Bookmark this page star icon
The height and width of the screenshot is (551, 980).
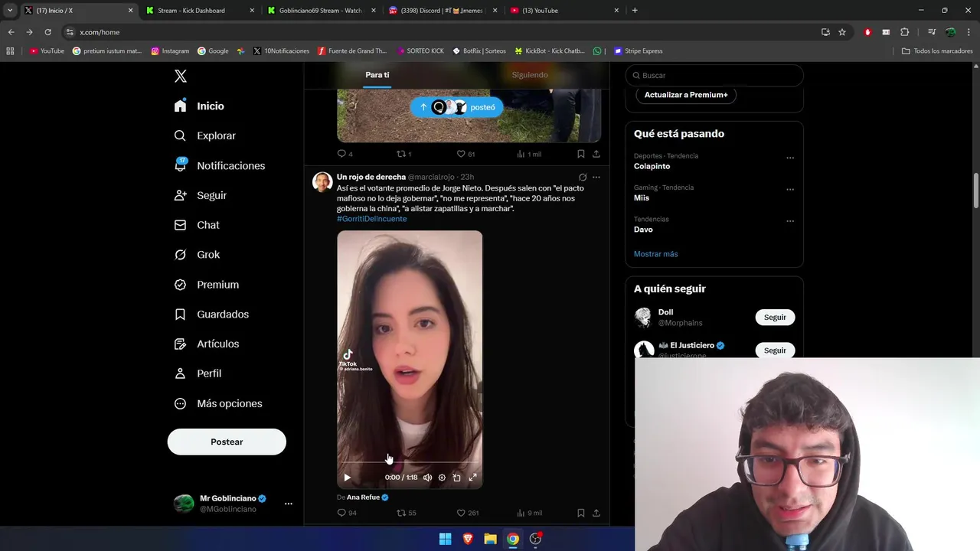click(842, 32)
